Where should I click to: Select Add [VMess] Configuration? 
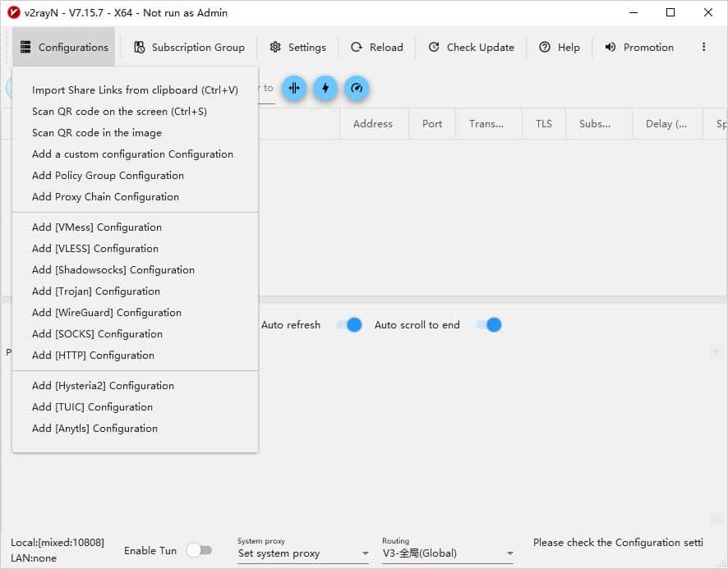[97, 227]
